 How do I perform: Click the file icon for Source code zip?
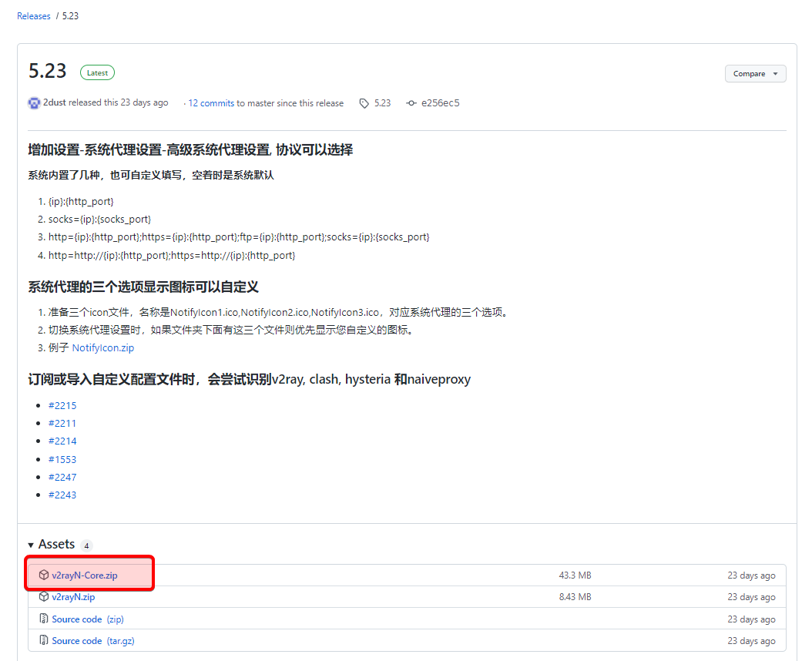(x=44, y=619)
